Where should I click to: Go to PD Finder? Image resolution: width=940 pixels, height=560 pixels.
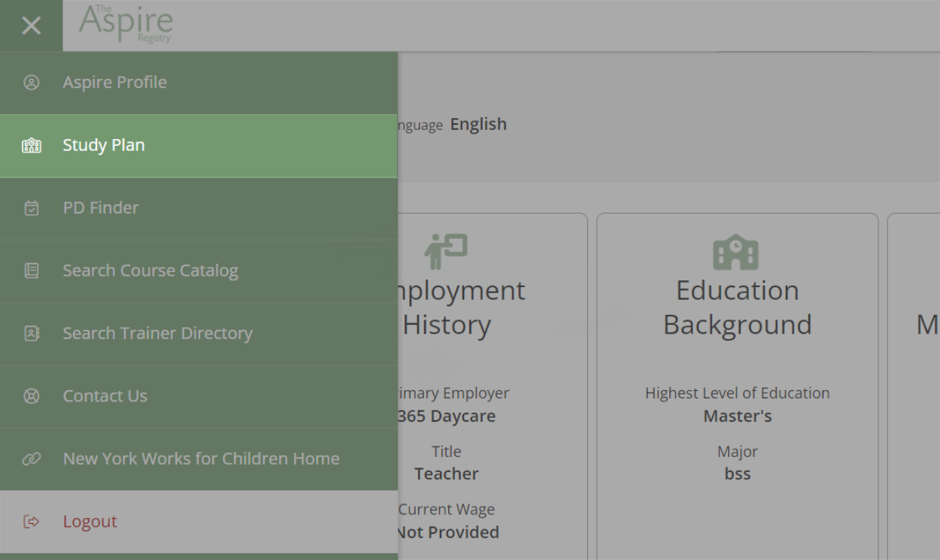coord(101,208)
